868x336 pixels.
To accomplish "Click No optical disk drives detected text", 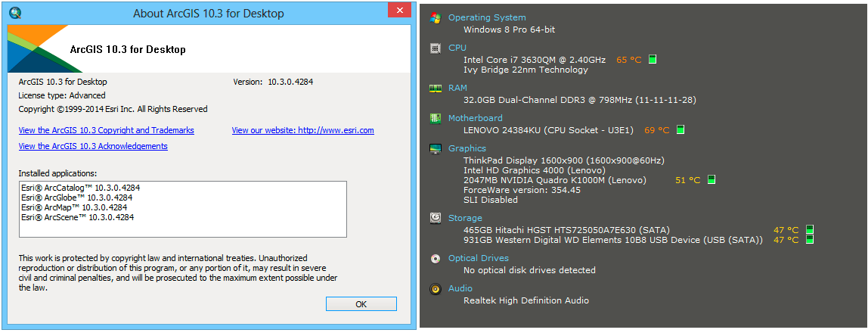I will pyautogui.click(x=529, y=271).
